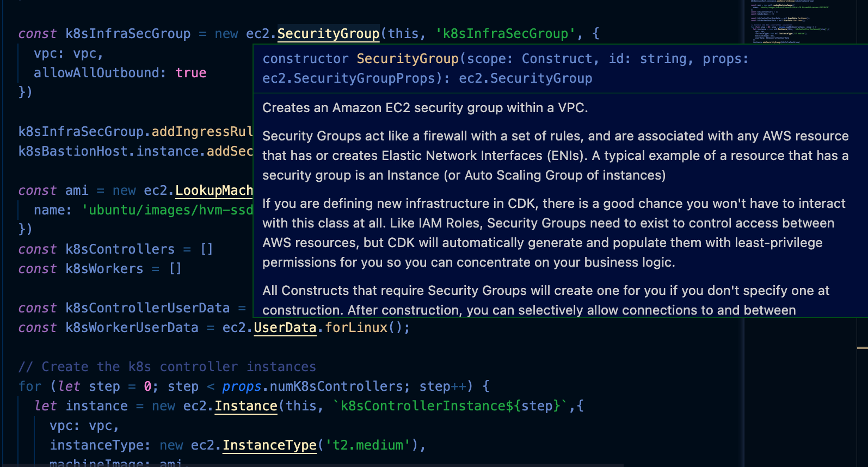Click the minimap code preview

tap(790, 22)
